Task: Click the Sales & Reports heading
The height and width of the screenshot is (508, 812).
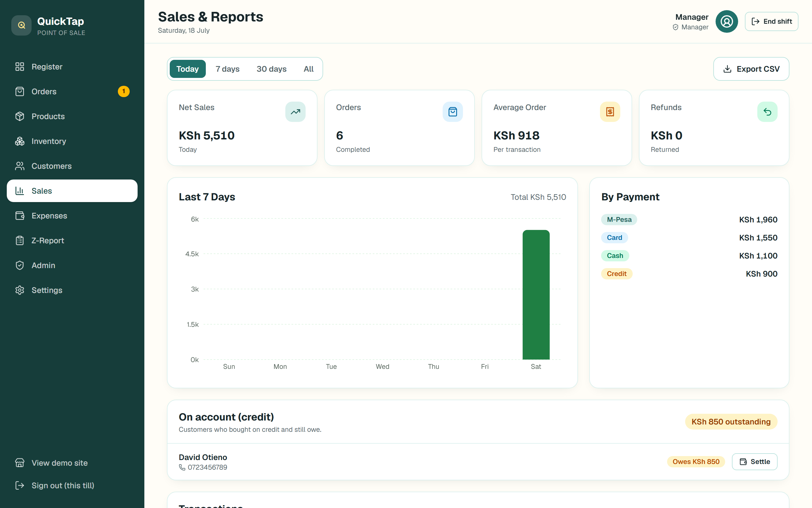Action: [211, 17]
